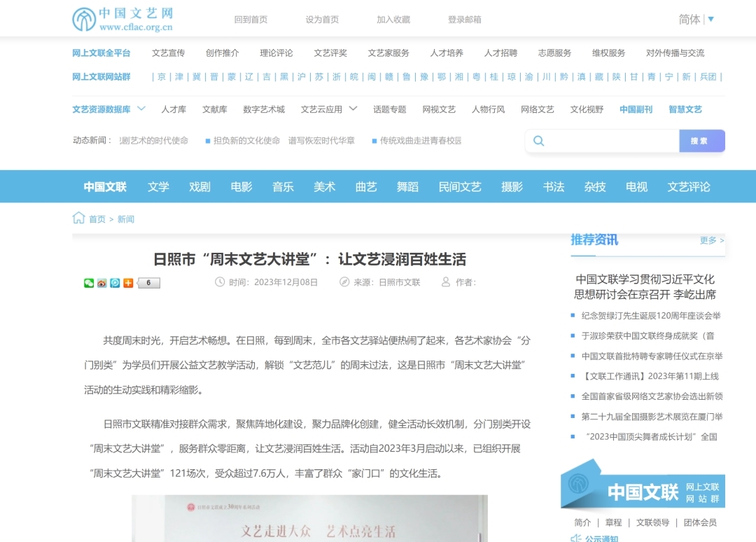Open headline 中国文联学习贯彻习近平文化思想研讨会
Screen dimensions: 756x542
click(x=645, y=286)
